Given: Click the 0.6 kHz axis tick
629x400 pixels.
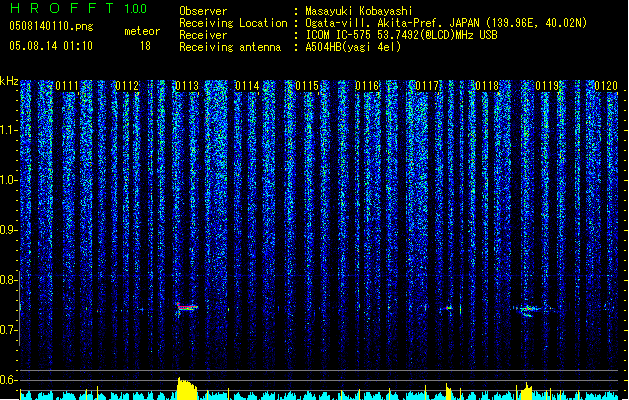Looking at the screenshot, I should coord(9,380).
